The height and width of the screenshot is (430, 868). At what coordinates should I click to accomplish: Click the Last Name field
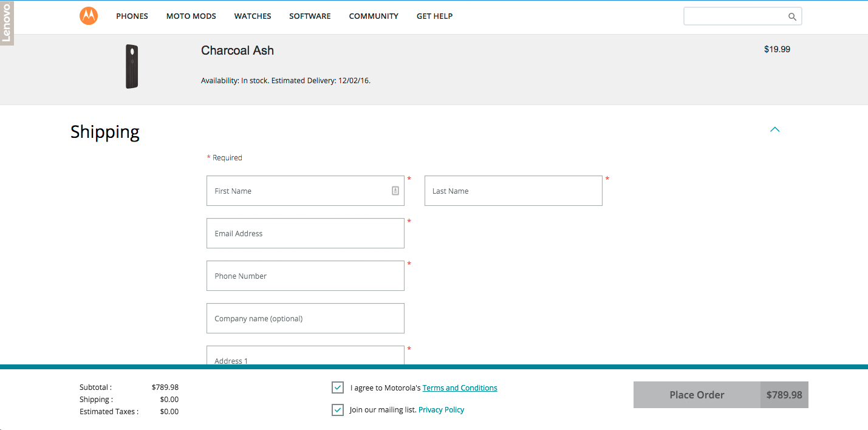(x=513, y=191)
